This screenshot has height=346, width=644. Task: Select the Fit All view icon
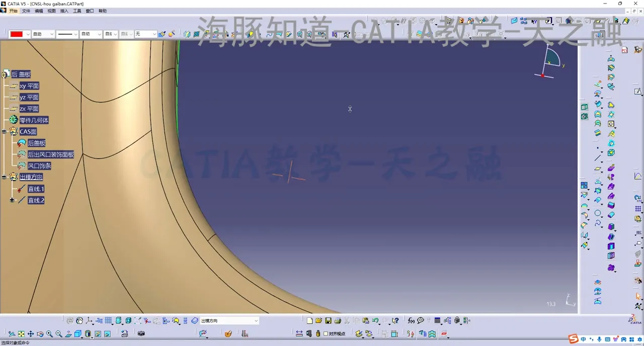pos(22,333)
